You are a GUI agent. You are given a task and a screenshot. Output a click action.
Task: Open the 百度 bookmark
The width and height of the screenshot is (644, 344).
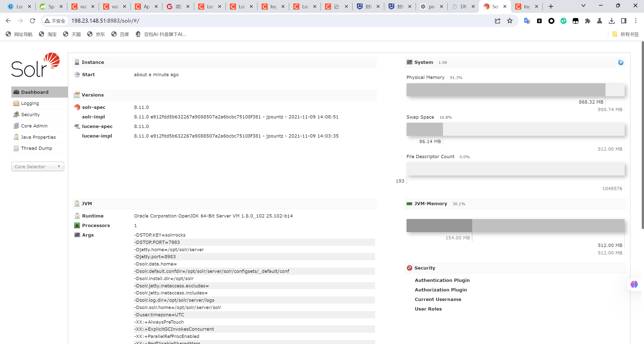point(120,34)
